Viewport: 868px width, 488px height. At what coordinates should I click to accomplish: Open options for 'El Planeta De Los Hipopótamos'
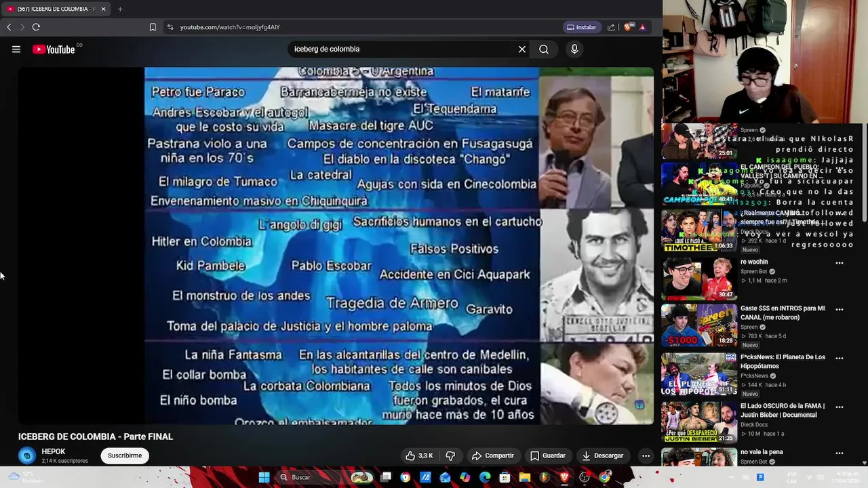(x=840, y=359)
